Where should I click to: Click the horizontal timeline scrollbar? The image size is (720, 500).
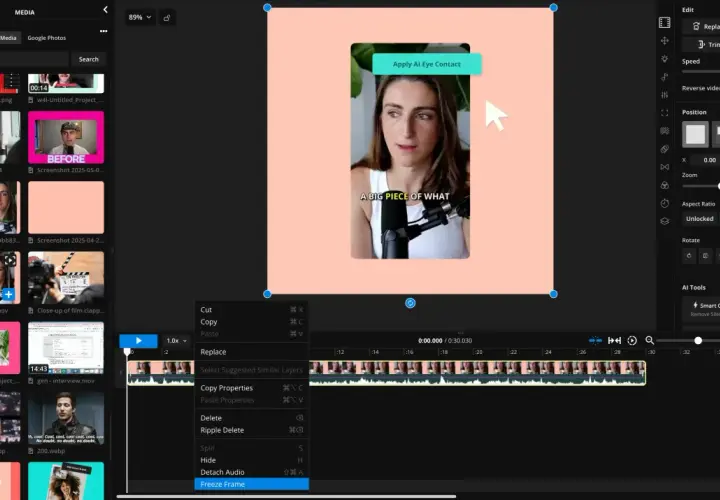[286, 496]
